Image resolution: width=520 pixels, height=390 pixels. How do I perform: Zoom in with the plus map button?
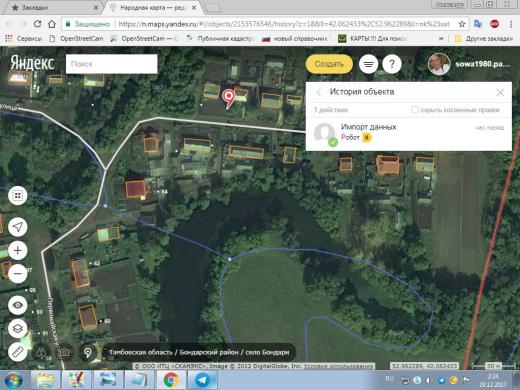pyautogui.click(x=18, y=250)
